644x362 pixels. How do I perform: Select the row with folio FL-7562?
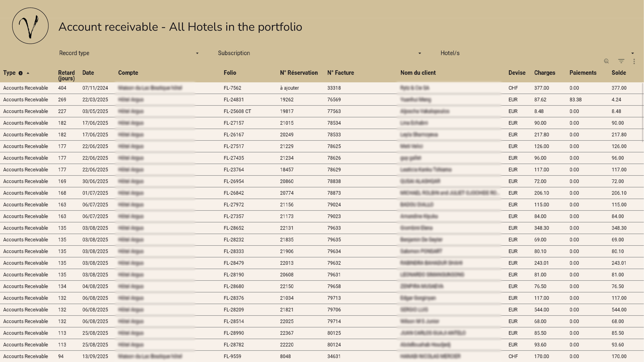click(x=232, y=88)
